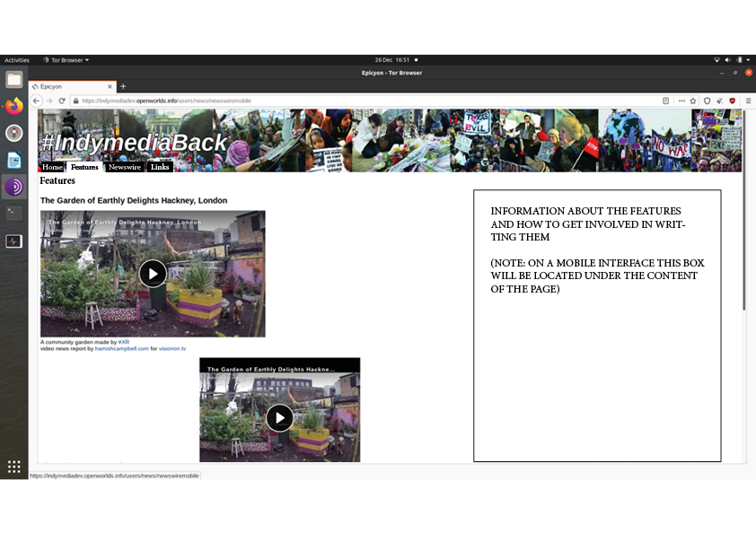Click the URL address bar
Viewport: 756px width, 534px height.
click(359, 101)
